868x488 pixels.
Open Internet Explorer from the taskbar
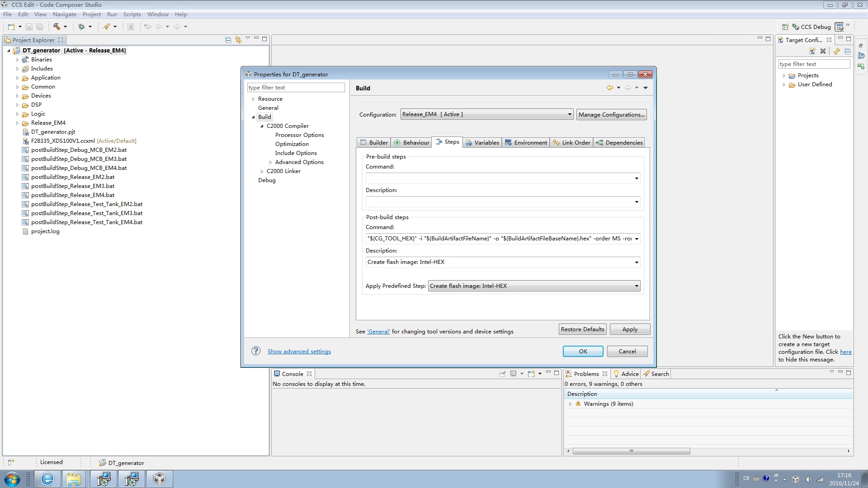(x=47, y=479)
